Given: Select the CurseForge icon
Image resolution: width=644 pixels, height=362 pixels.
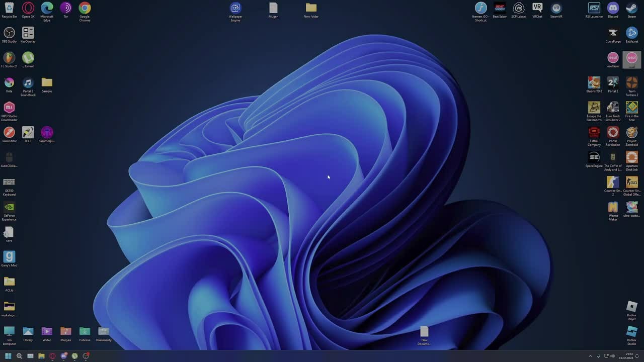Looking at the screenshot, I should [x=613, y=35].
